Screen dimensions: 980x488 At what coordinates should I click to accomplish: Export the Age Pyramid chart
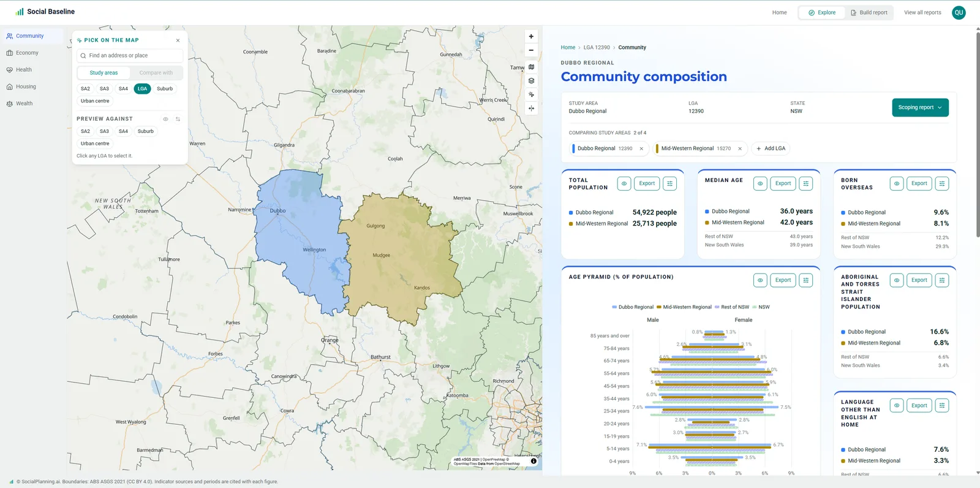[x=783, y=280]
